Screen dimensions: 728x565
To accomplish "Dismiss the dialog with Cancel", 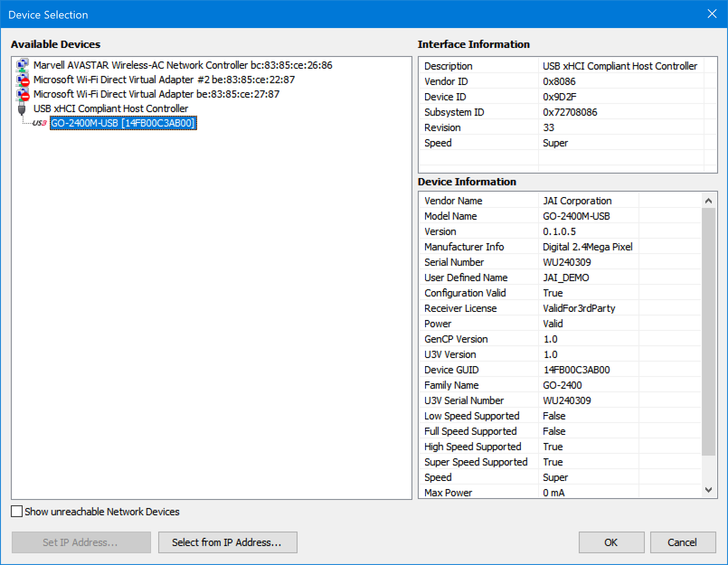I will click(x=683, y=542).
